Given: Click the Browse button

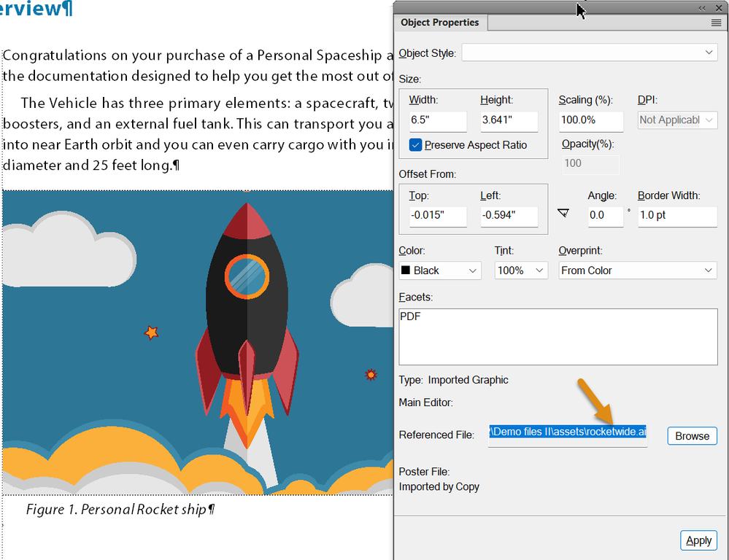Looking at the screenshot, I should (692, 436).
